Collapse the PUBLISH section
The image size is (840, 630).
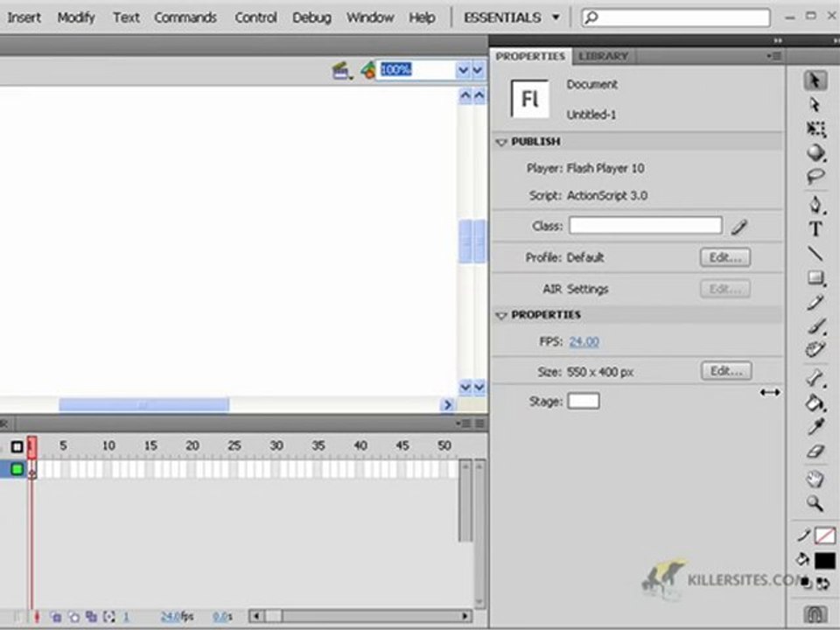tap(501, 142)
